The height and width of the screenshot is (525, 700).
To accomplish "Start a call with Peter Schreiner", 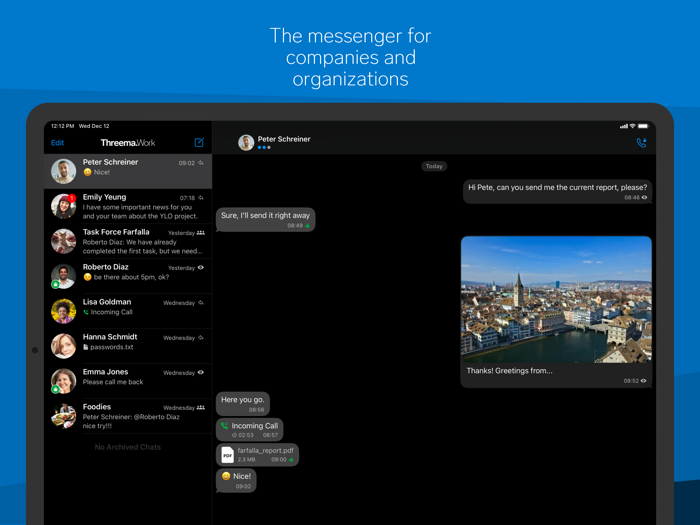I will (641, 143).
